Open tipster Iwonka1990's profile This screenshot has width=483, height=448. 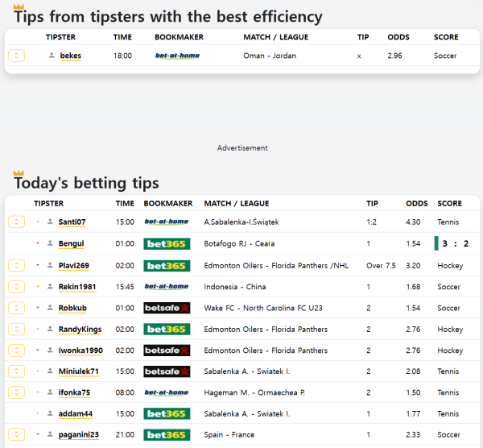coord(80,351)
